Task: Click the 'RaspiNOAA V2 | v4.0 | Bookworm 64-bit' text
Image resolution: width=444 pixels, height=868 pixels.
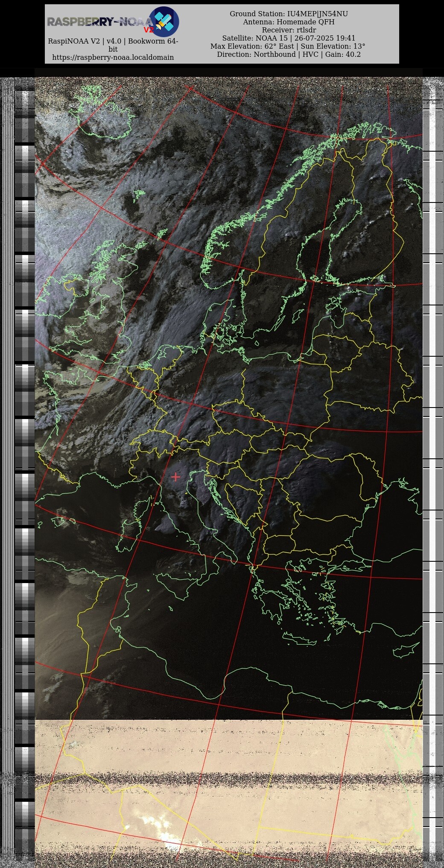Action: pyautogui.click(x=113, y=45)
